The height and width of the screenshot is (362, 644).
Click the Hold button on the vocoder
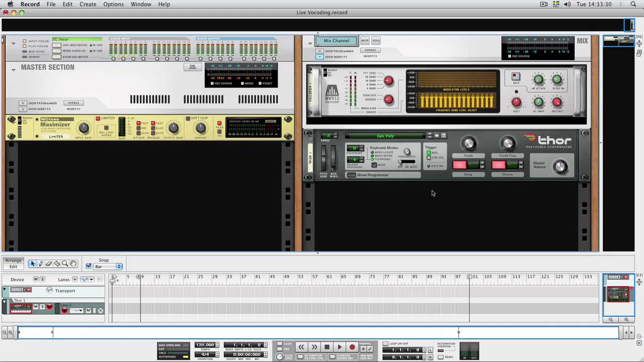(x=516, y=76)
